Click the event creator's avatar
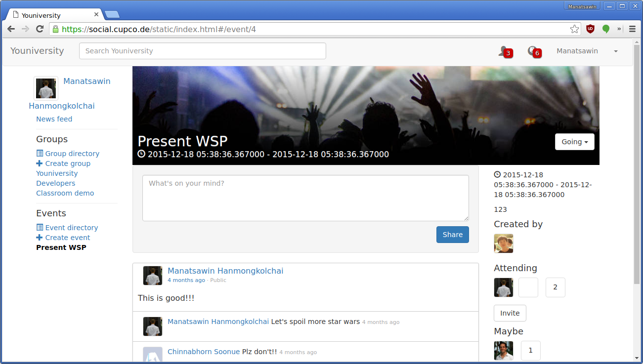Image resolution: width=643 pixels, height=364 pixels. coord(504,243)
